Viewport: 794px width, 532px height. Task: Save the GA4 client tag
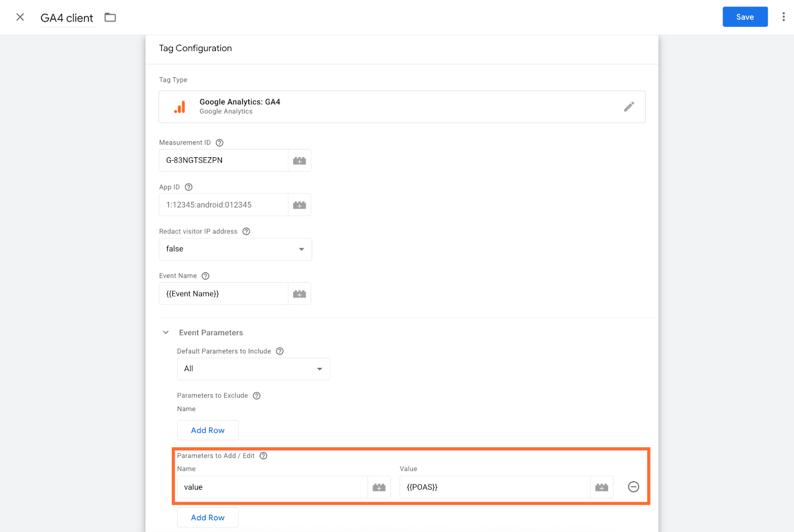click(745, 16)
